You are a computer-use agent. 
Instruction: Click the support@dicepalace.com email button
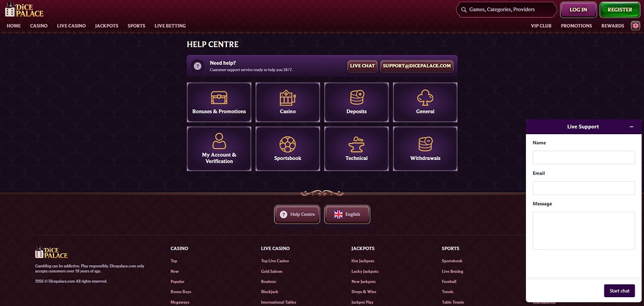pos(416,66)
